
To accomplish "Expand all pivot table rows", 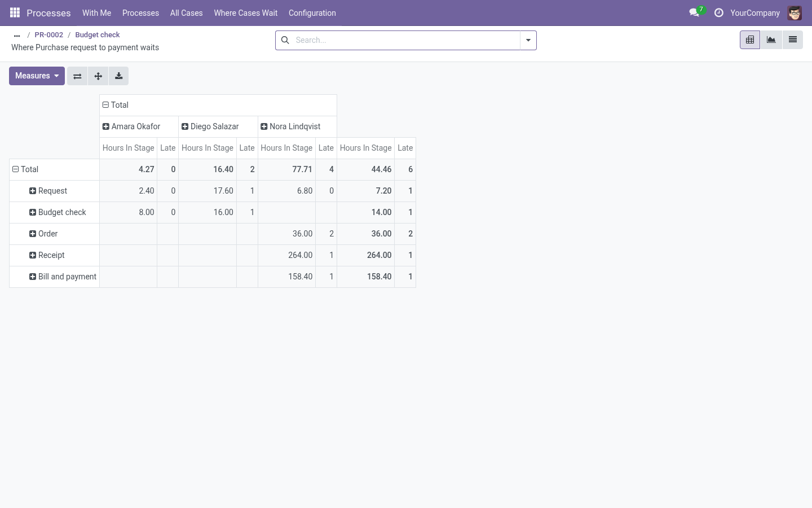I will click(98, 76).
